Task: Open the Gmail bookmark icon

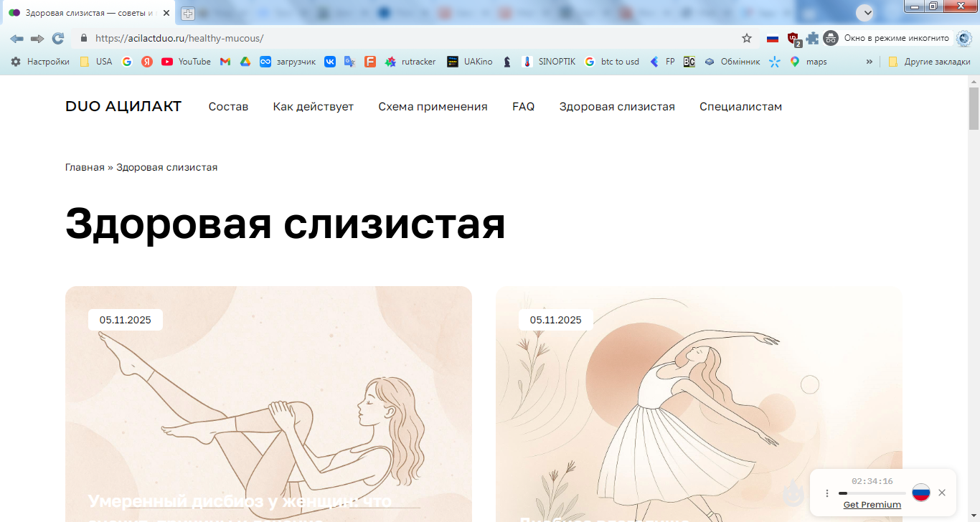Action: pos(225,62)
